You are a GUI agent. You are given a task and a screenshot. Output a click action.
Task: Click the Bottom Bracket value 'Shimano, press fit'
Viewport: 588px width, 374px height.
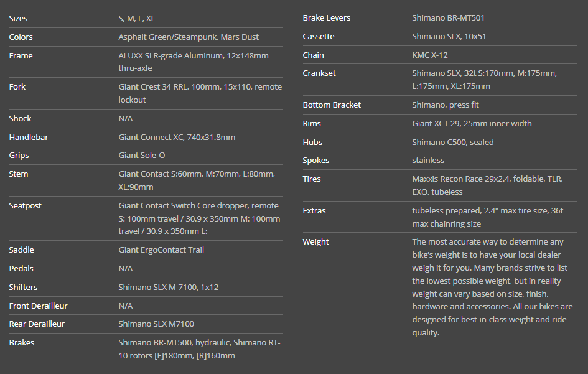click(x=446, y=105)
